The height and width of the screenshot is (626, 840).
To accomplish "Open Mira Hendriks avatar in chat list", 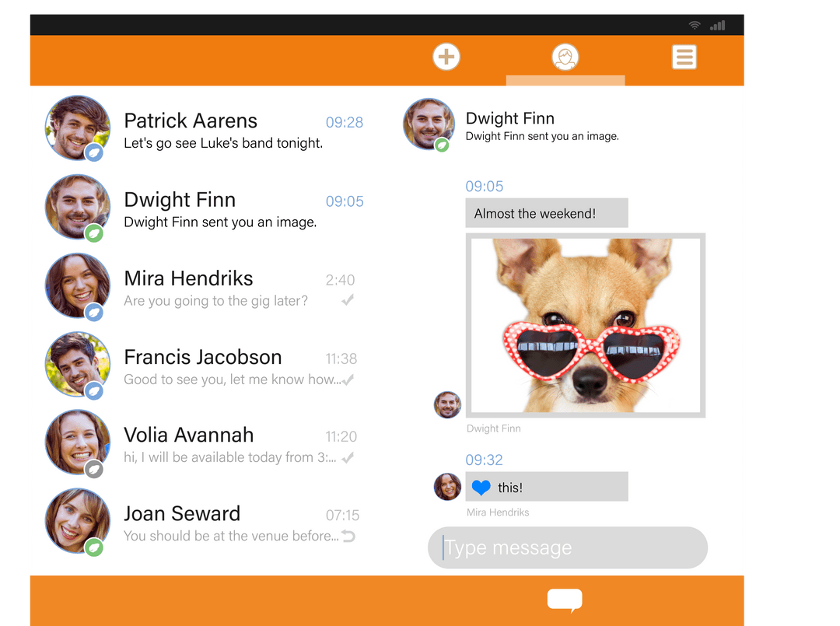I will point(78,285).
